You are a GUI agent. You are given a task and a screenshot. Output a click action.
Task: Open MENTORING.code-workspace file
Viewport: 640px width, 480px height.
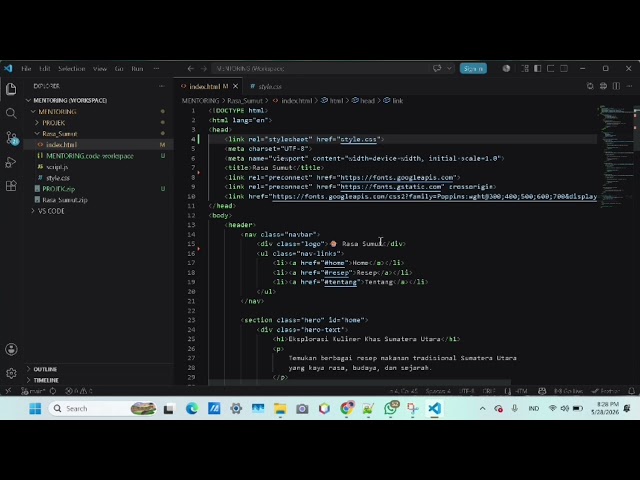click(99, 156)
